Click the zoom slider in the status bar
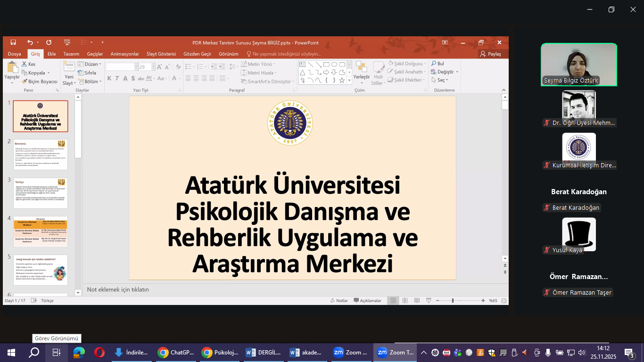The image size is (644, 362). coord(453,301)
